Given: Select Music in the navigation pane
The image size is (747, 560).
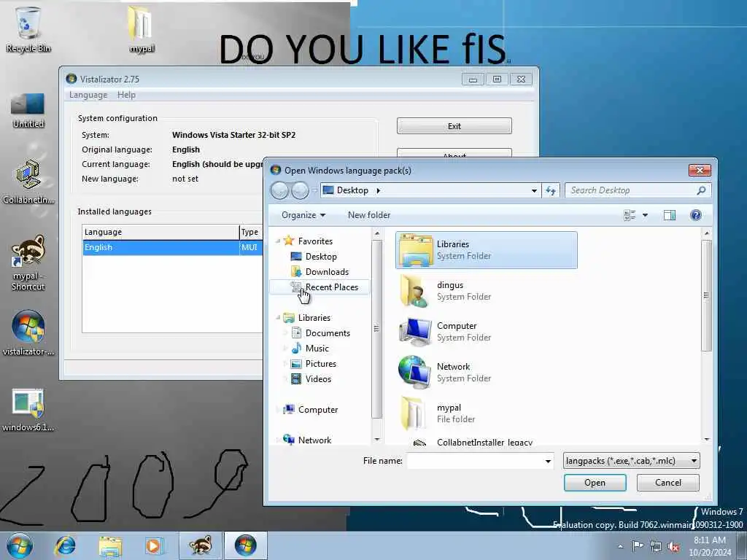Looking at the screenshot, I should pos(317,348).
